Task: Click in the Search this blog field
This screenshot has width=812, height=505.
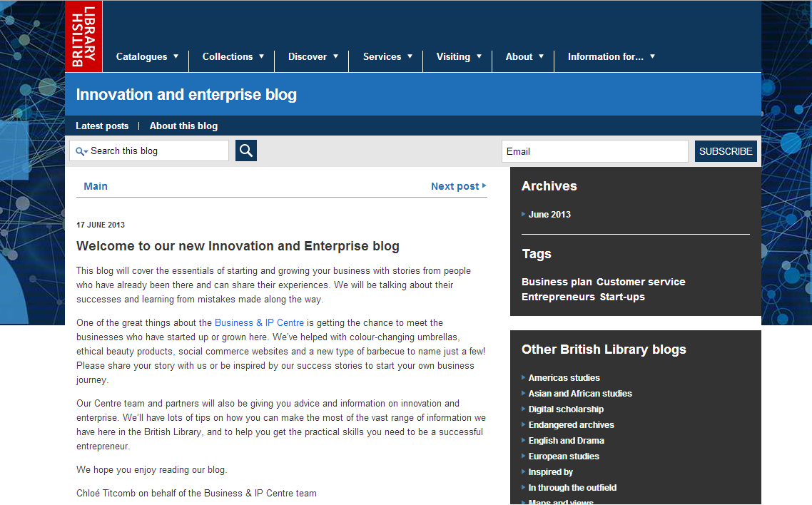Action: [149, 151]
